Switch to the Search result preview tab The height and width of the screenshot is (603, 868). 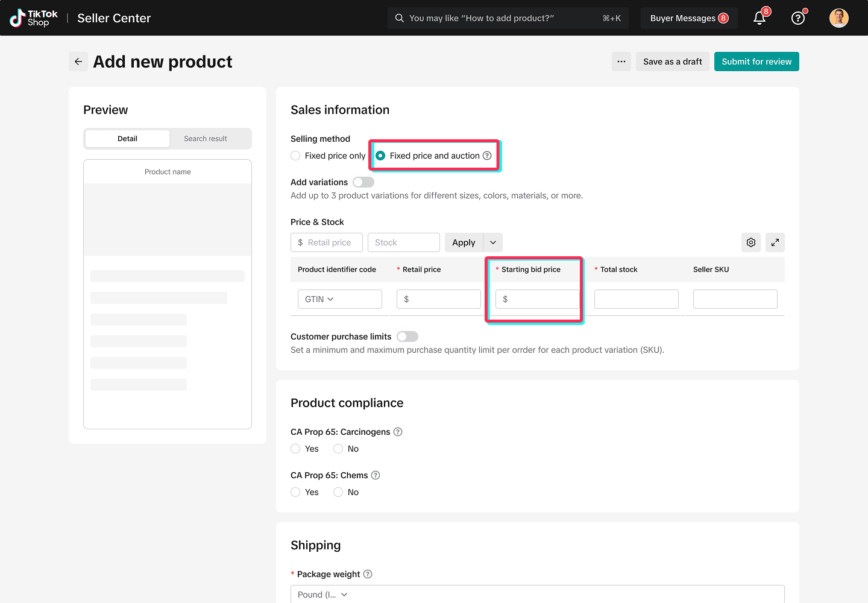click(x=206, y=139)
